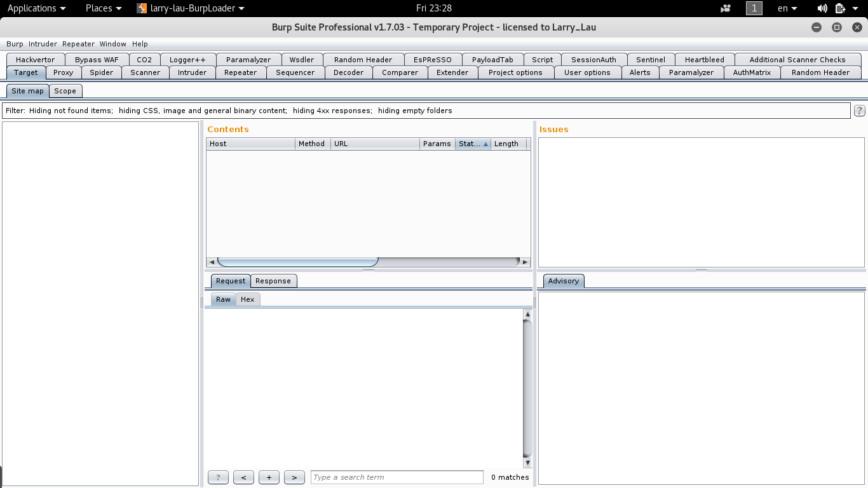
Task: Click the search help question mark button
Action: pyautogui.click(x=218, y=477)
